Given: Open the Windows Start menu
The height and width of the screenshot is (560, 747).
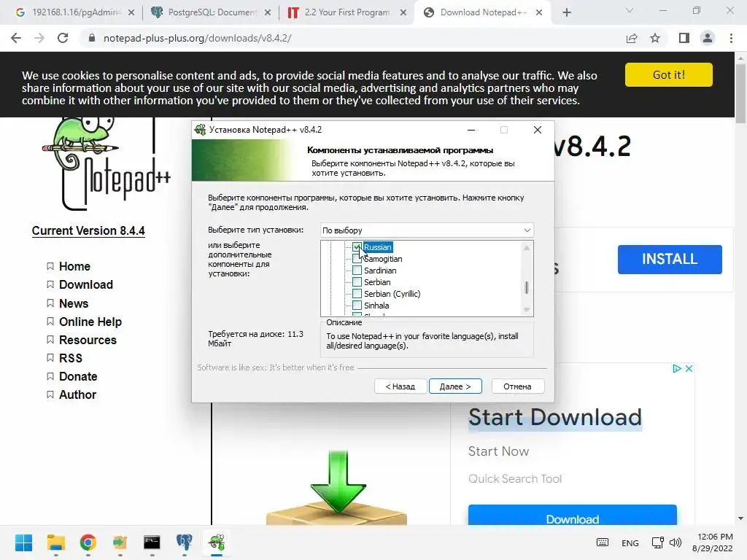Looking at the screenshot, I should pos(23,542).
